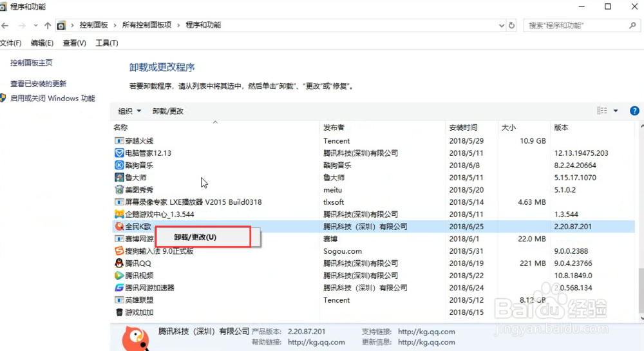
Task: Click the 英雄联盟 program icon
Action: [x=119, y=300]
